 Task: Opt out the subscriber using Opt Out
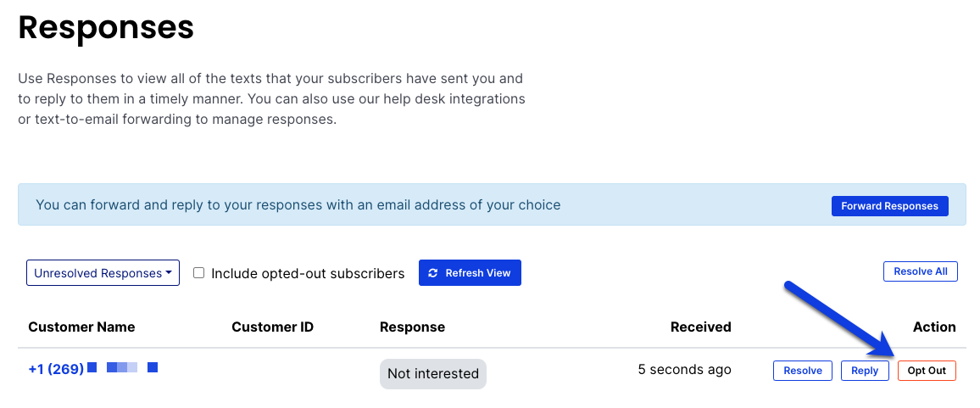pos(927,371)
